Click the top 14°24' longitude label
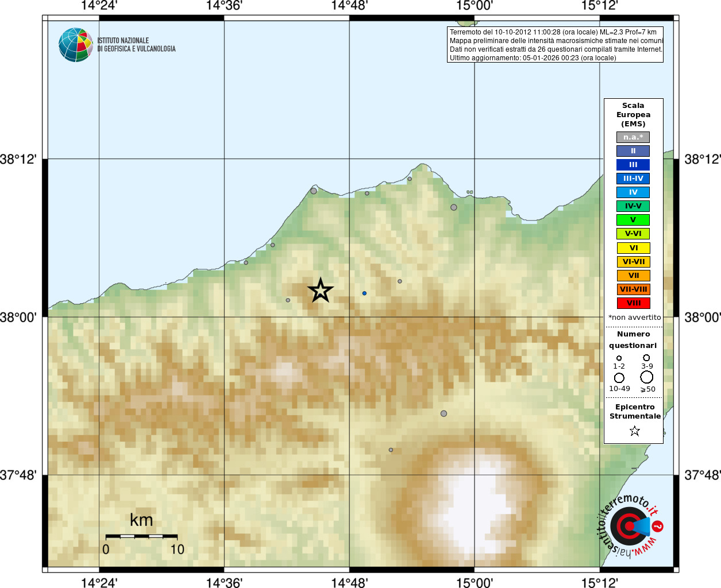This screenshot has width=721, height=588. click(99, 6)
